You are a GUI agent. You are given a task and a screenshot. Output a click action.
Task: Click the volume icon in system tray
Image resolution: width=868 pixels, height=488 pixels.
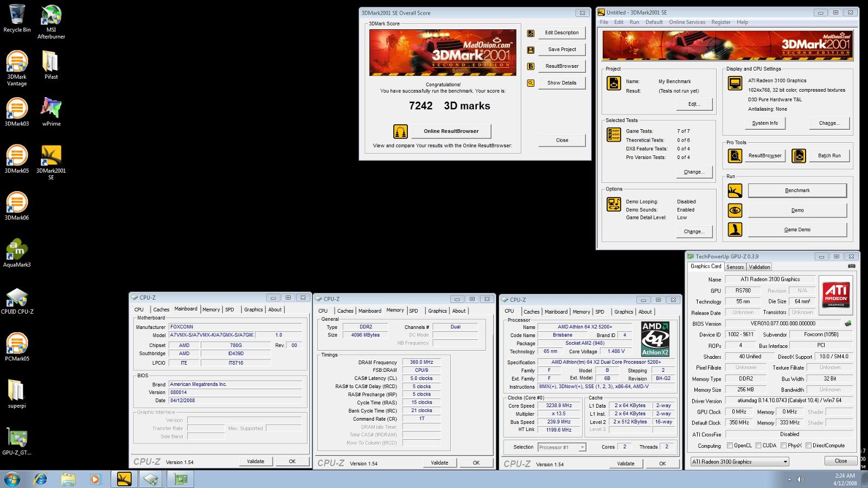800,480
